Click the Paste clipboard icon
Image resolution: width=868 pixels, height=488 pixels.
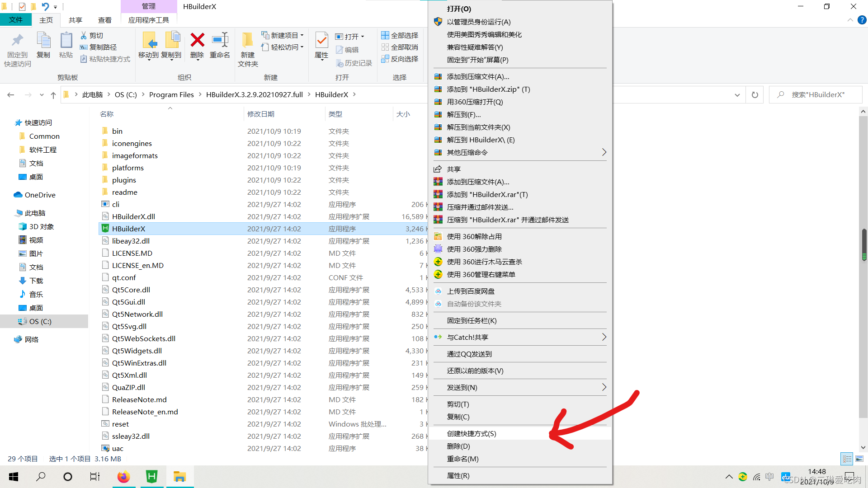[x=66, y=41]
